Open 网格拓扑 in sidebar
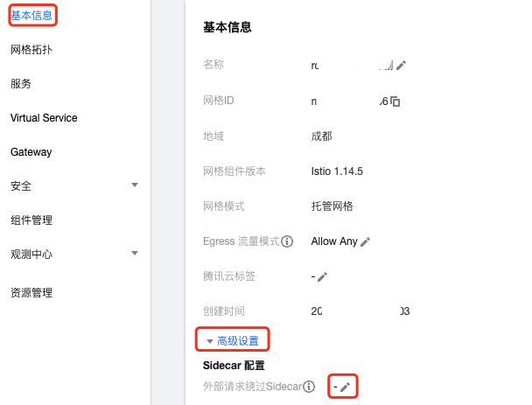This screenshot has width=532, height=405. [x=31, y=50]
